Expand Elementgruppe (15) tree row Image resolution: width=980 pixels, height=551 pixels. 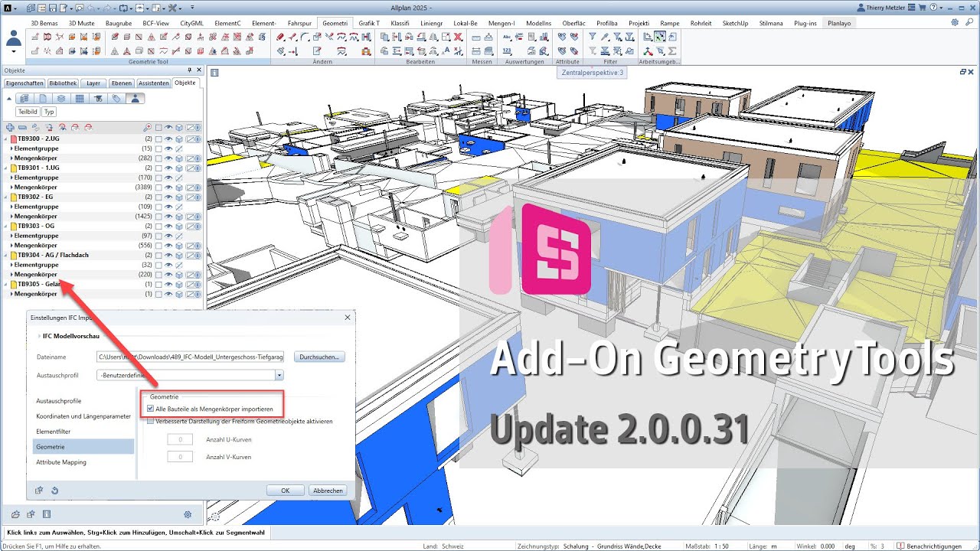click(x=11, y=148)
